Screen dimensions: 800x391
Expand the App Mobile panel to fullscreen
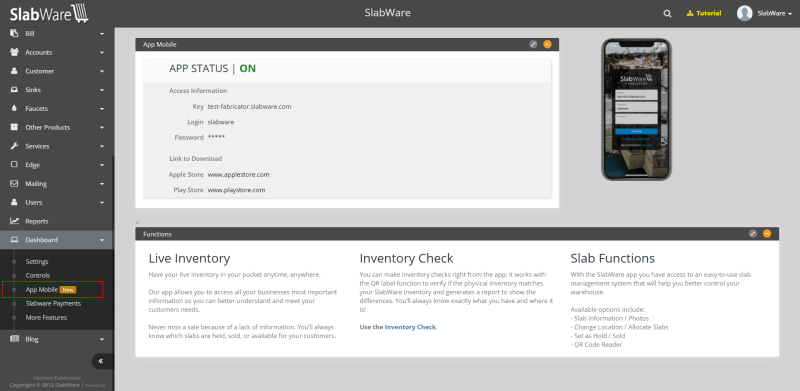click(533, 44)
